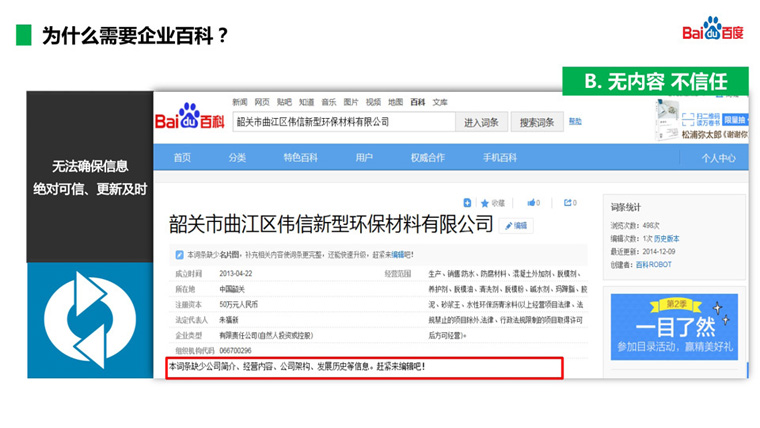The image size is (760, 428).
Task: Click the 词条统计 heading
Action: (x=626, y=207)
